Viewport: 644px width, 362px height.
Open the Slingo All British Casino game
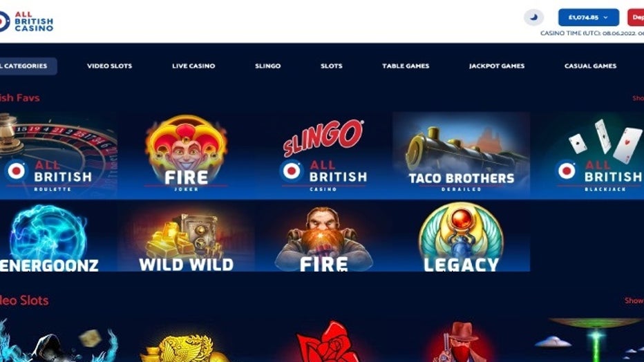point(323,155)
